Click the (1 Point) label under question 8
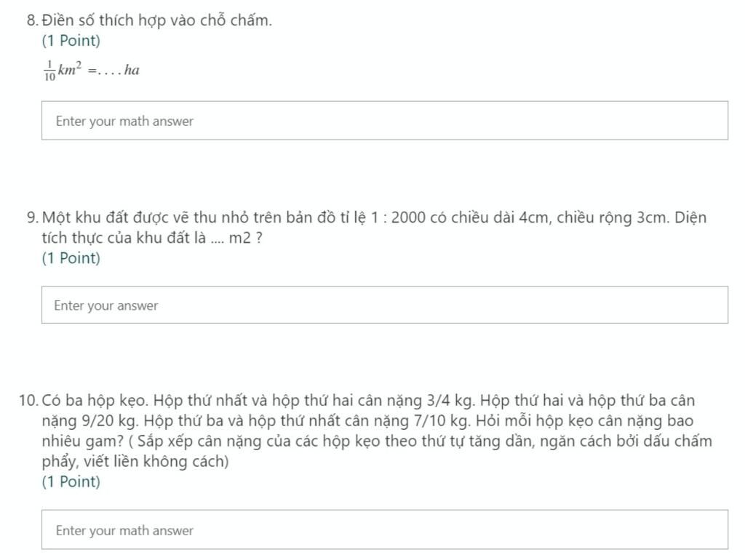The image size is (745, 560). [71, 41]
